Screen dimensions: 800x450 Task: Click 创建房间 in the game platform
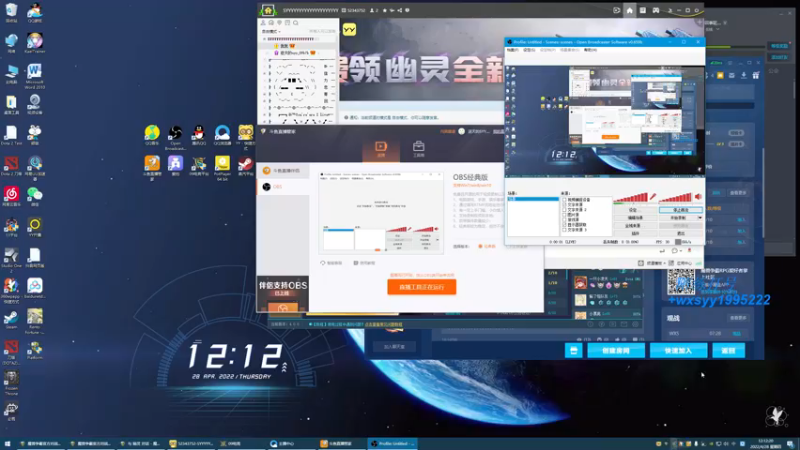point(616,351)
